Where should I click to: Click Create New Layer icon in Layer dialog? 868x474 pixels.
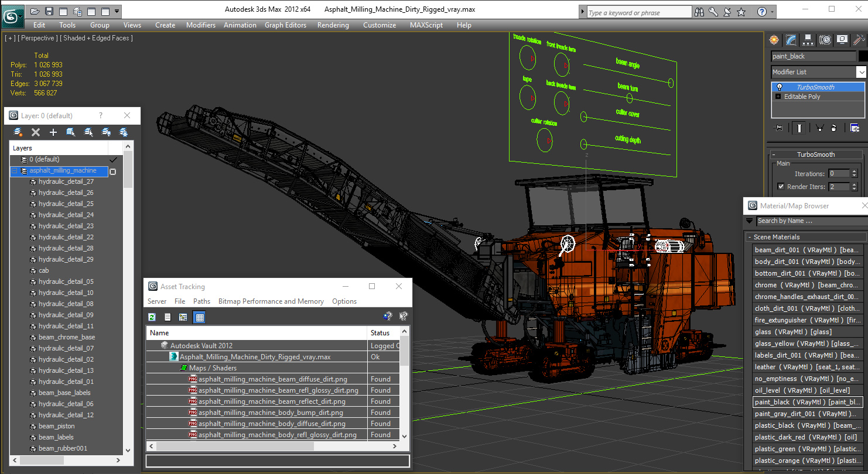tap(18, 132)
